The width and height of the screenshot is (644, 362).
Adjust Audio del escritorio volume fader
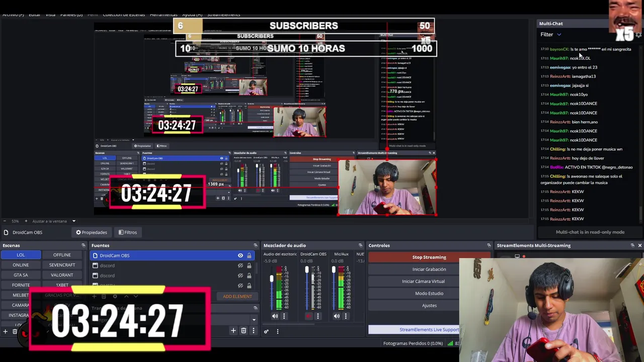(x=272, y=279)
